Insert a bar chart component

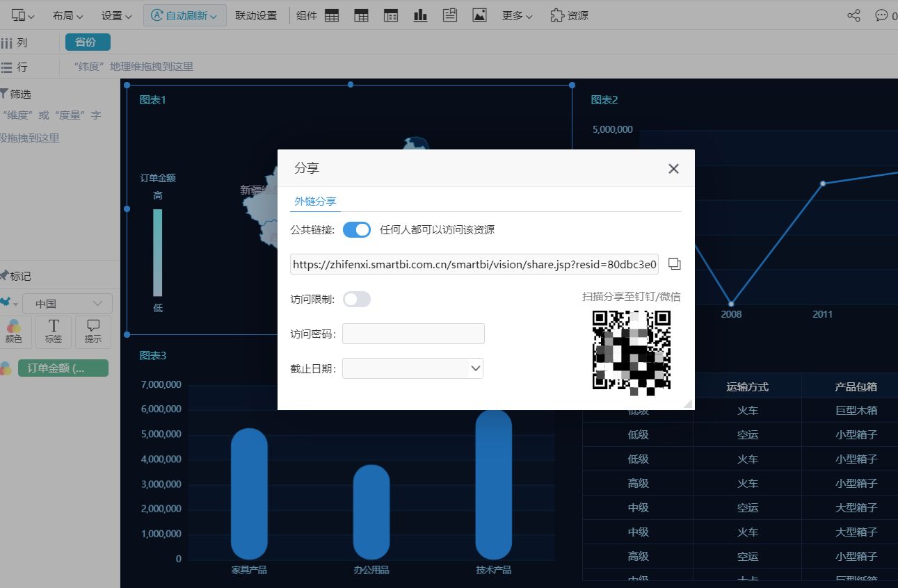pyautogui.click(x=420, y=15)
